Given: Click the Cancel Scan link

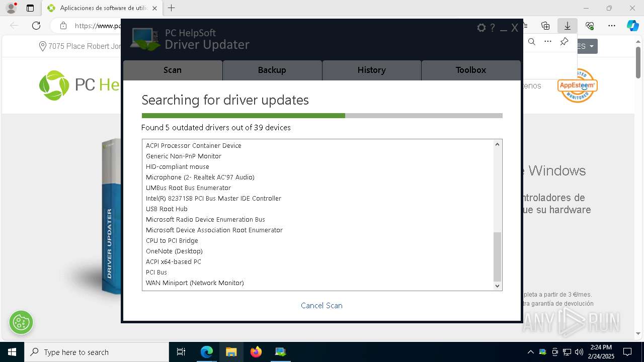Looking at the screenshot, I should point(321,305).
